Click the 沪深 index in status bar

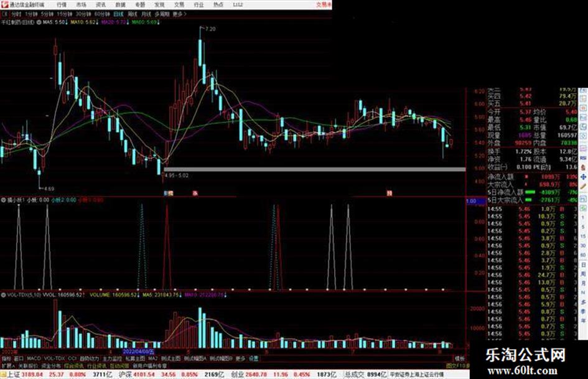point(124,375)
